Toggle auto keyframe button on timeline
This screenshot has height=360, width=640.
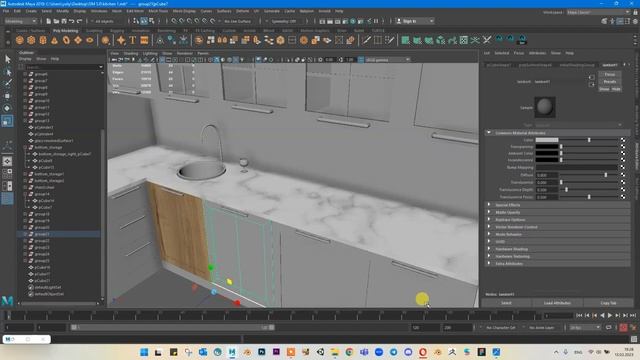[x=623, y=327]
